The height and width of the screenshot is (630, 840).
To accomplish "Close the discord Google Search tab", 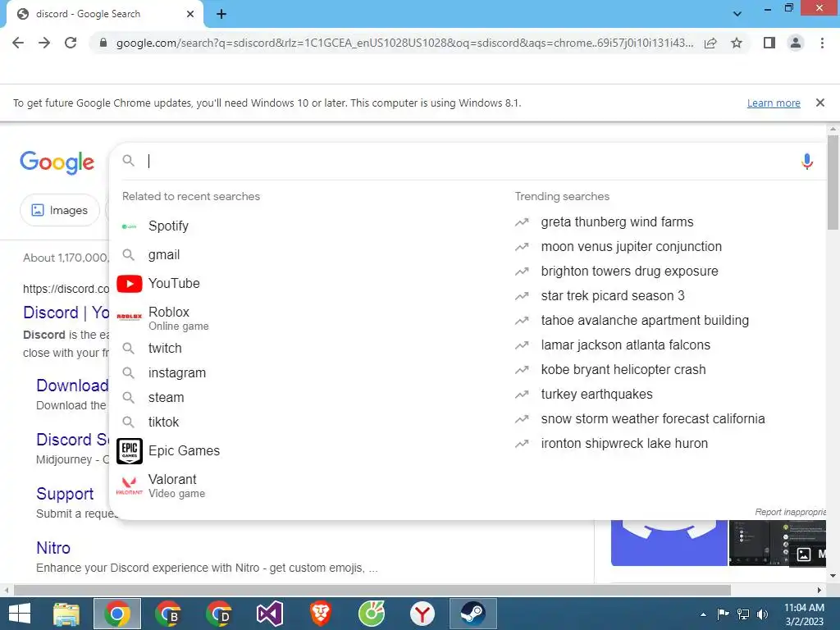I will pos(189,14).
